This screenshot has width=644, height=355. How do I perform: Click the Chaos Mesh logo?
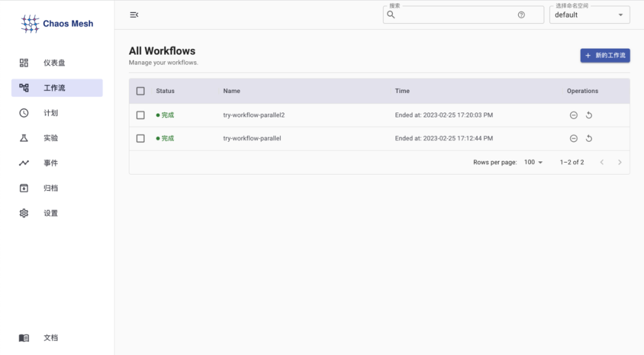pos(57,24)
